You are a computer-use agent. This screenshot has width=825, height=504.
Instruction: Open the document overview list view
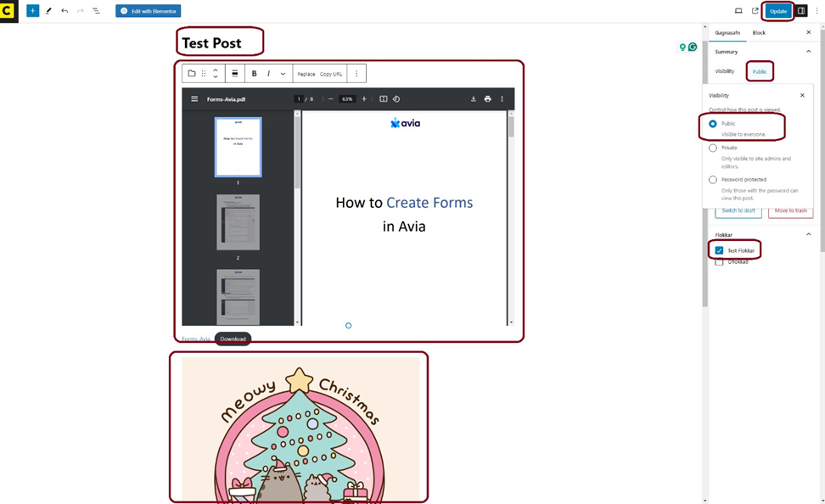click(96, 11)
